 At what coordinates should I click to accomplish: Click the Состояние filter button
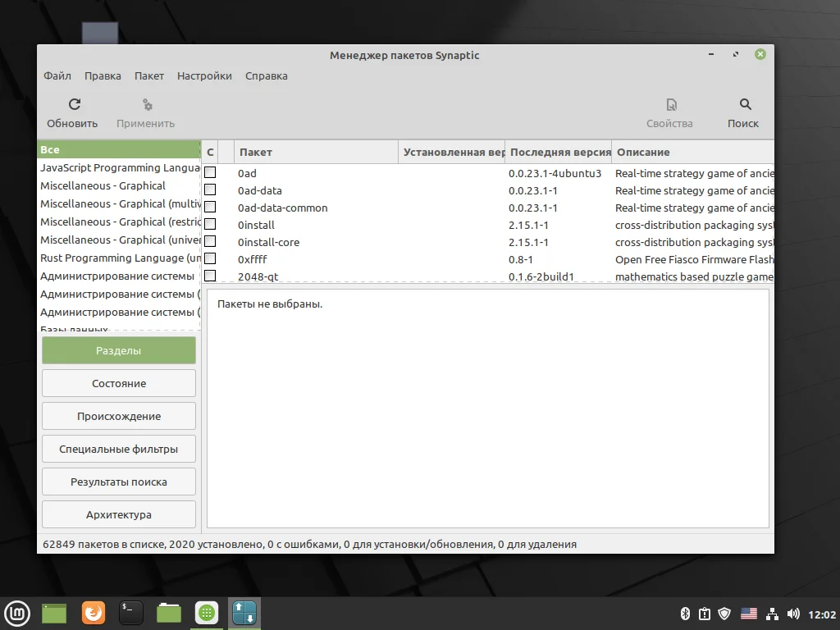tap(119, 383)
